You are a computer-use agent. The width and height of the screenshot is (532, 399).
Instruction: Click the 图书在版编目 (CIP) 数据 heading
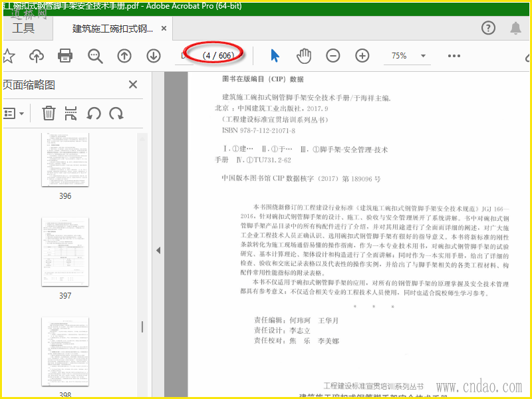pos(263,79)
